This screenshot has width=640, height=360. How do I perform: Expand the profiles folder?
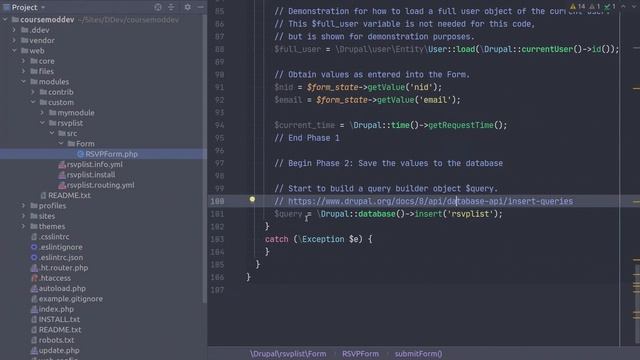(24, 205)
